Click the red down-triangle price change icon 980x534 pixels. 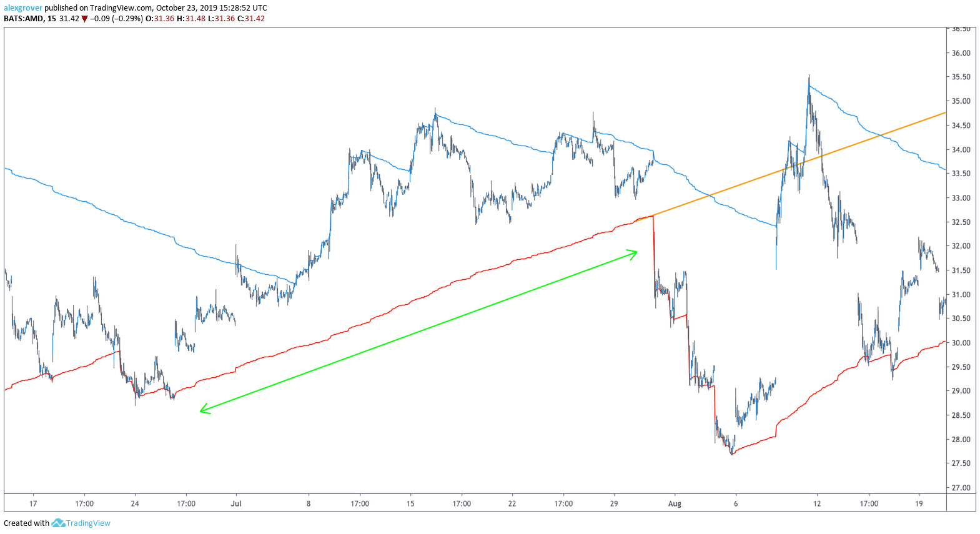click(85, 19)
